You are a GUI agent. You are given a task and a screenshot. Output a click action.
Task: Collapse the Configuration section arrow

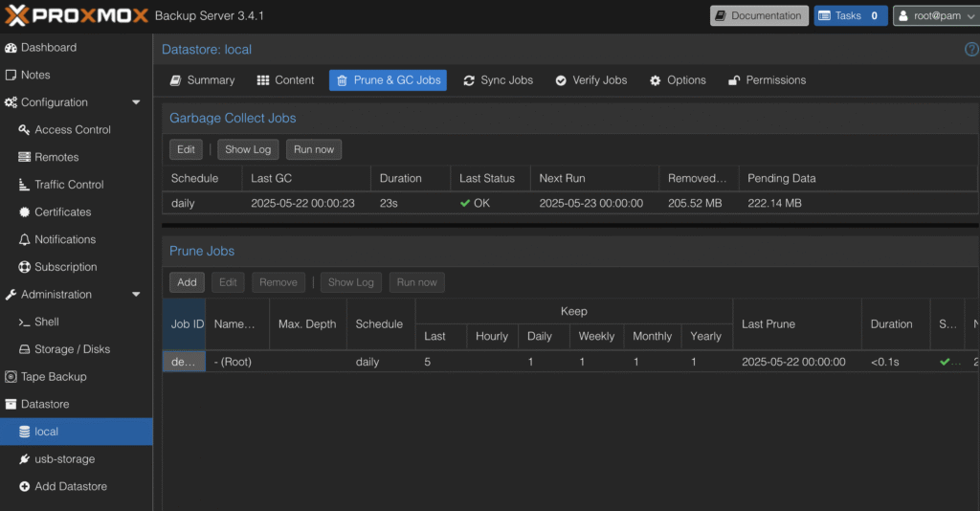(x=136, y=102)
